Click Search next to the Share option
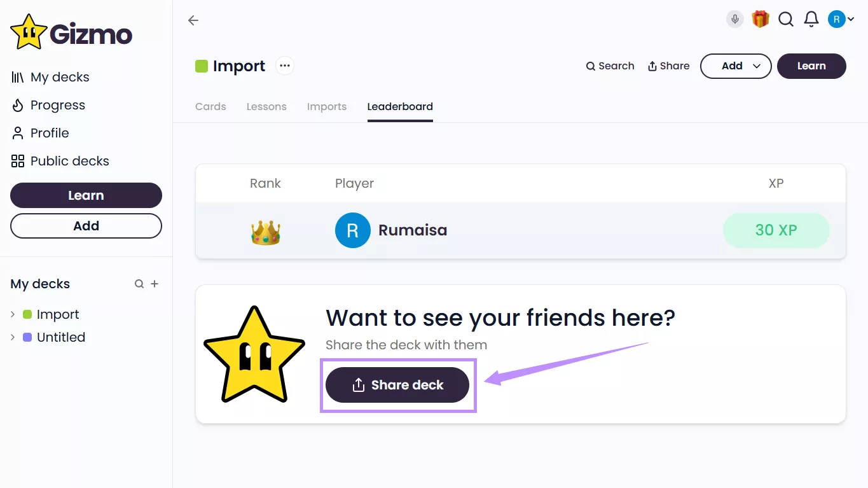The image size is (868, 488). tap(609, 66)
